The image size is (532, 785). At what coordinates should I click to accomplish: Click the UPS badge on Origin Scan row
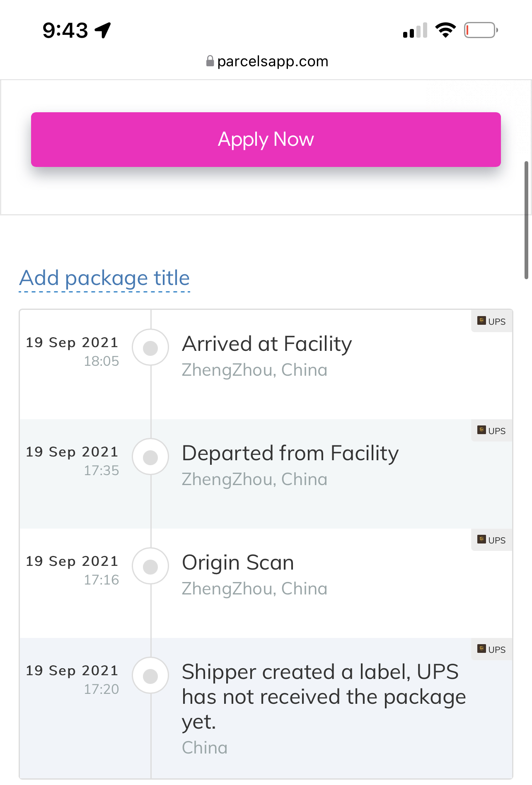[492, 540]
